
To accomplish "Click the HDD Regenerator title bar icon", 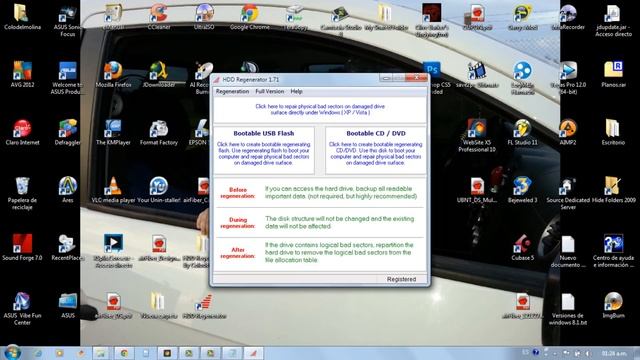I will point(217,79).
